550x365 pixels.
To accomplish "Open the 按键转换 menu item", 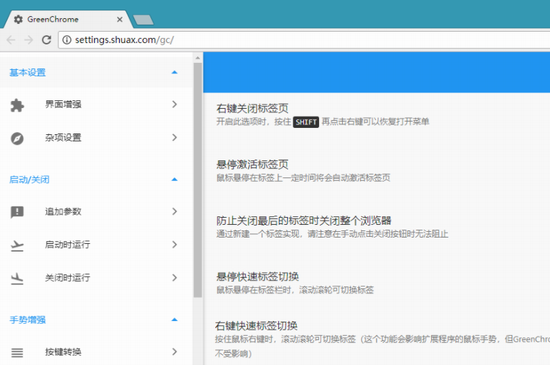I will (96, 352).
